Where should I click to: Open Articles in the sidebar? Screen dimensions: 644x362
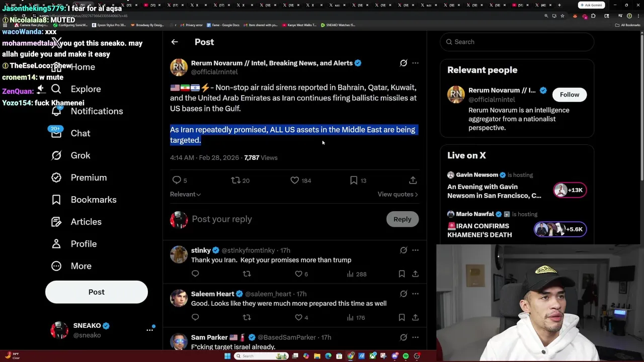(x=76, y=222)
